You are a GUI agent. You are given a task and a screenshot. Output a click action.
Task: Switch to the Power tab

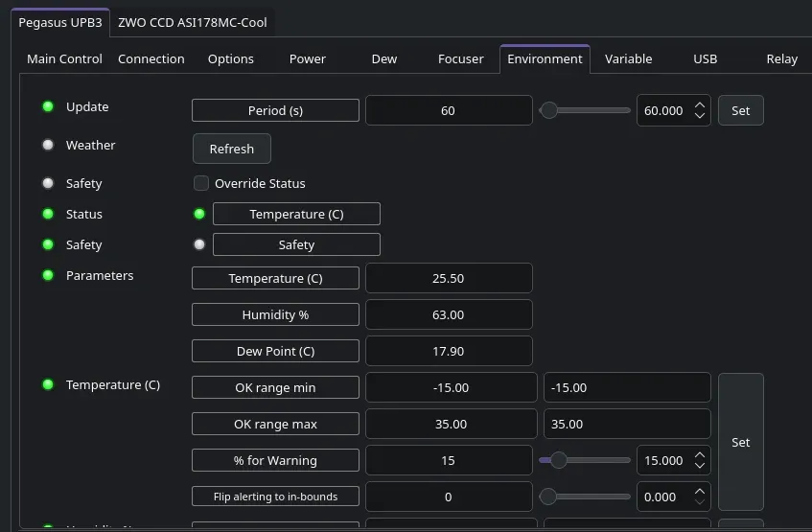[x=308, y=59]
